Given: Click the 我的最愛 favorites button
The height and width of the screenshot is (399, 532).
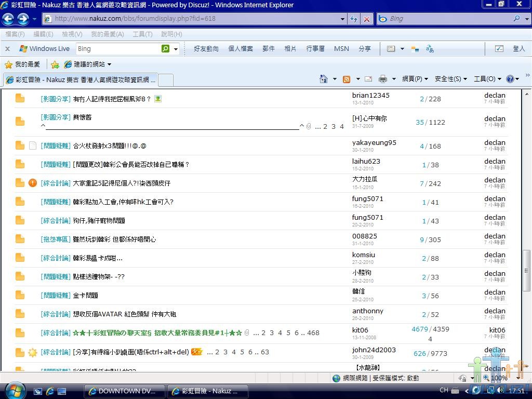Looking at the screenshot, I should (23, 64).
